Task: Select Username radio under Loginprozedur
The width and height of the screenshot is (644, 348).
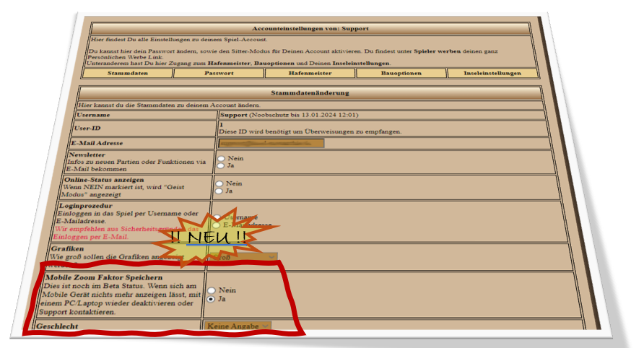Action: click(217, 217)
